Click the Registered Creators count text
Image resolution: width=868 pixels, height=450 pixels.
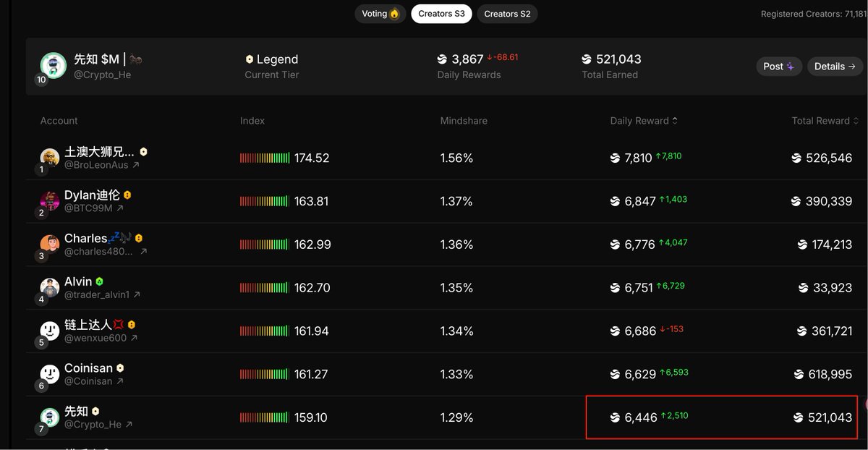coord(814,14)
